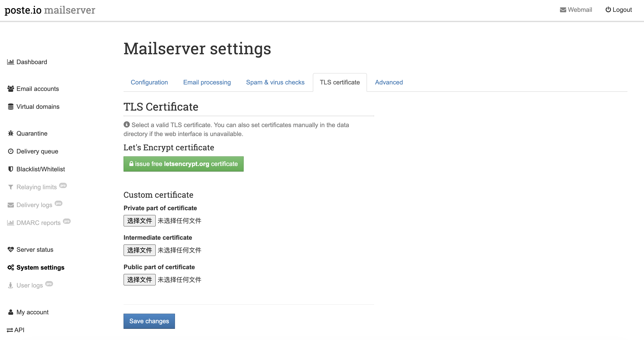Switch to the Configuration tab

pos(149,82)
